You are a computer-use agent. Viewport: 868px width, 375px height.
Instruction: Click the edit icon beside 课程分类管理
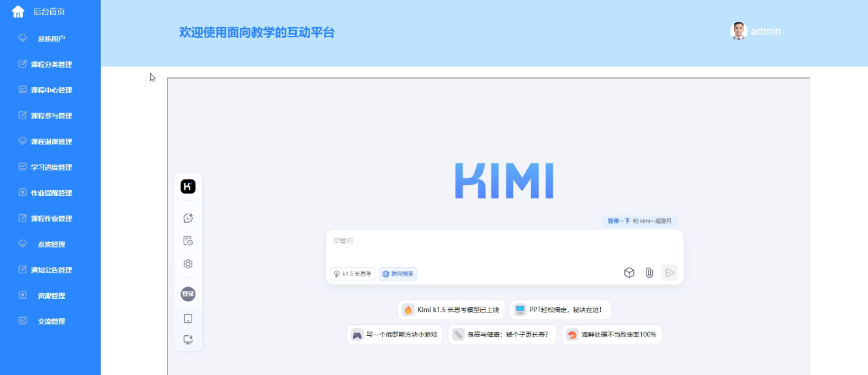click(x=22, y=64)
